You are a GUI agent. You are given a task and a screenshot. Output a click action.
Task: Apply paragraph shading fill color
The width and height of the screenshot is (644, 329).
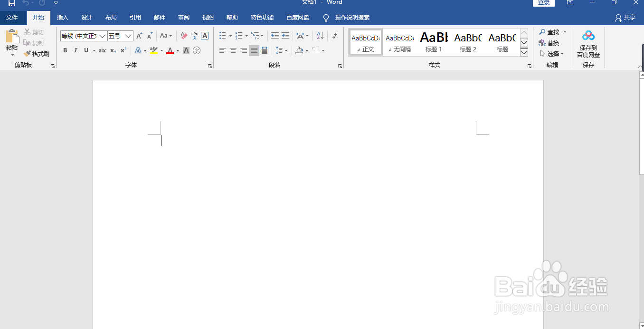(x=299, y=50)
